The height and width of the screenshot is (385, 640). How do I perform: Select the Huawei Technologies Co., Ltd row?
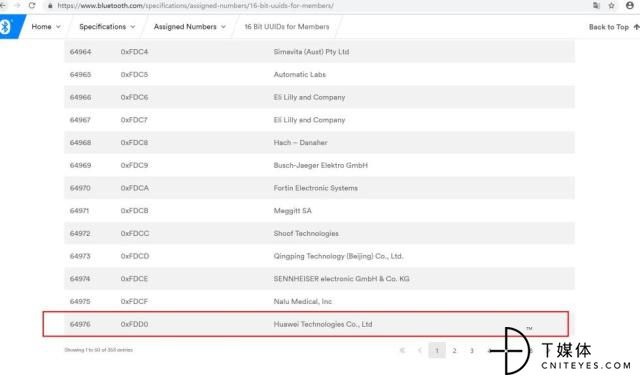tap(306, 324)
